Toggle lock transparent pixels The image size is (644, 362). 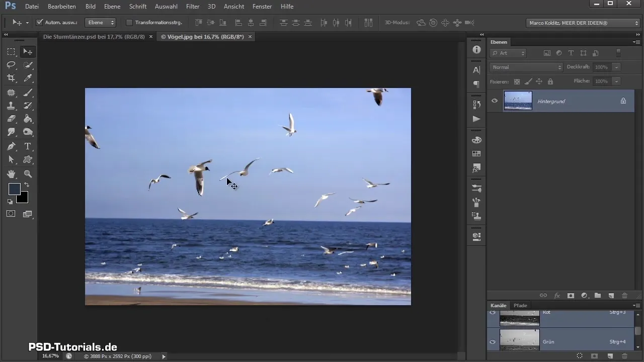[x=517, y=81]
